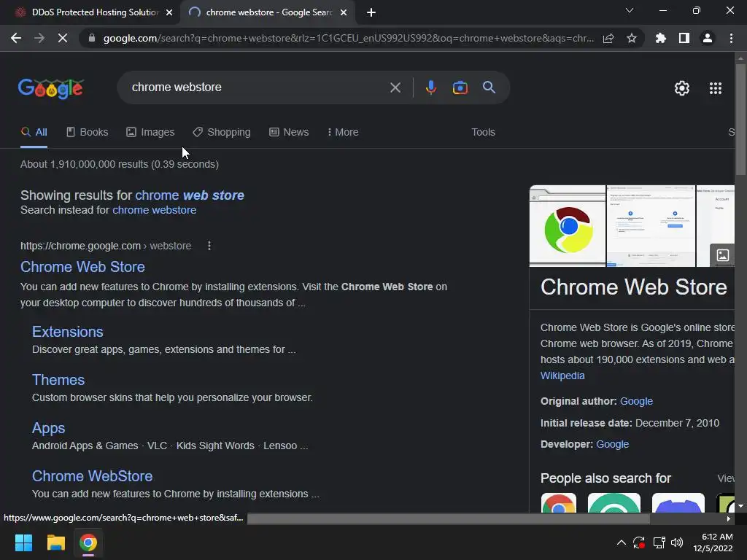Click the result count text 'About 1,910,000,000 results'
This screenshot has height=560, width=747.
pyautogui.click(x=84, y=164)
